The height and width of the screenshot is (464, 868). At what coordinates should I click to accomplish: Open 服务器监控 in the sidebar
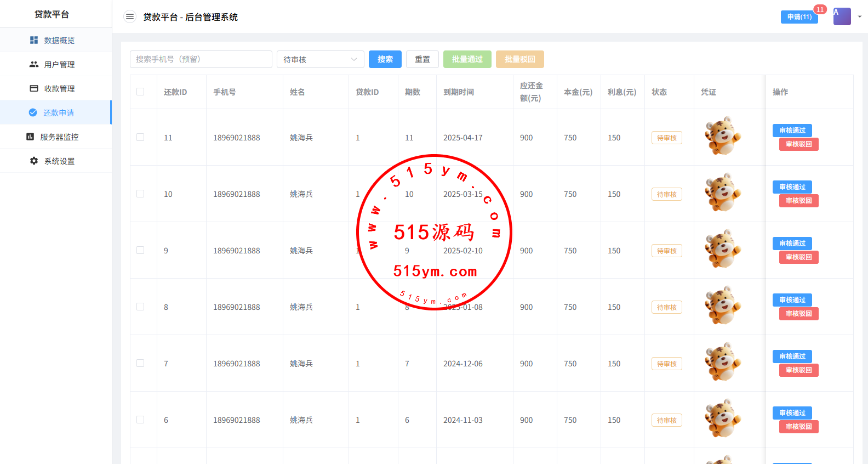(x=59, y=137)
